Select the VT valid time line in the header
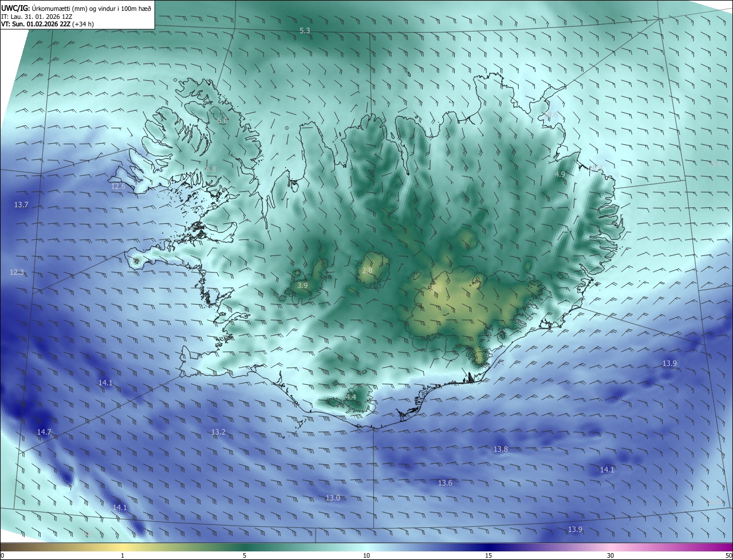733x560 pixels. tap(48, 24)
